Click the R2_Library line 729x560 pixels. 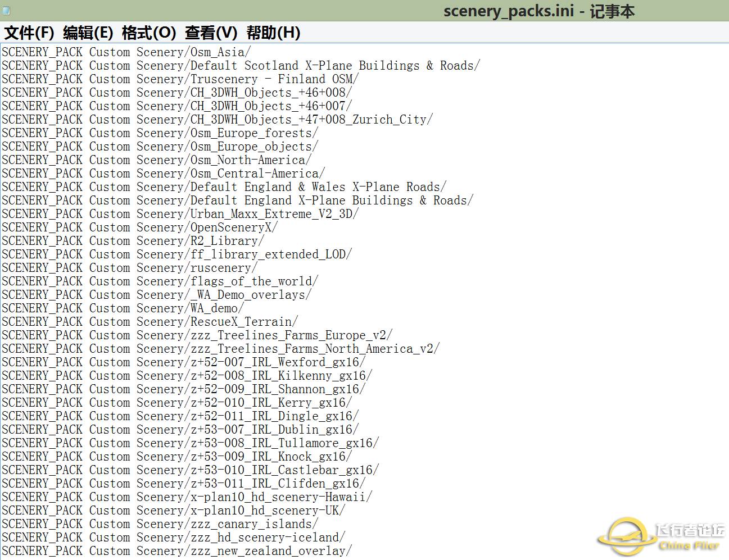133,241
